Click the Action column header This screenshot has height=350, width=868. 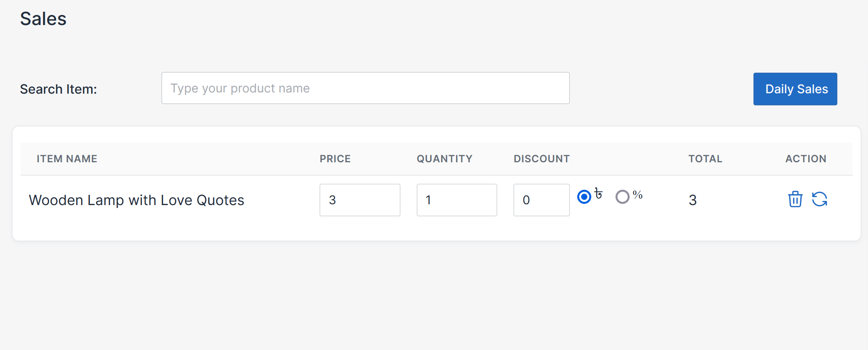tap(805, 159)
